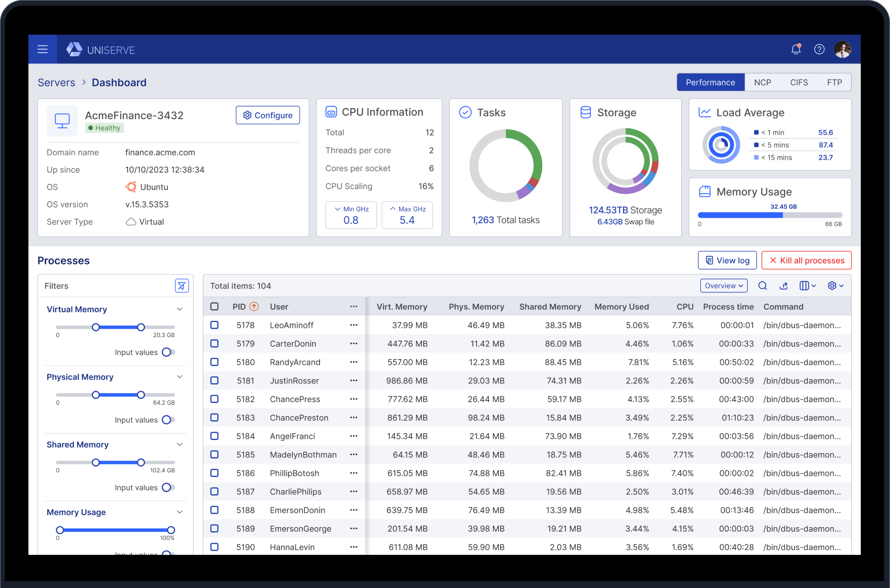Enable Input values under Virtual Memory
The height and width of the screenshot is (588, 890).
(168, 352)
